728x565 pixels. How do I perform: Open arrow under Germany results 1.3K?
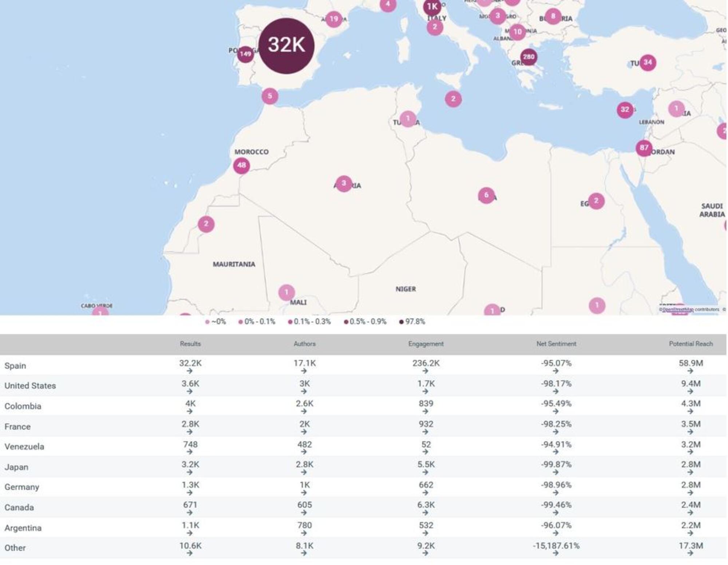pyautogui.click(x=189, y=493)
